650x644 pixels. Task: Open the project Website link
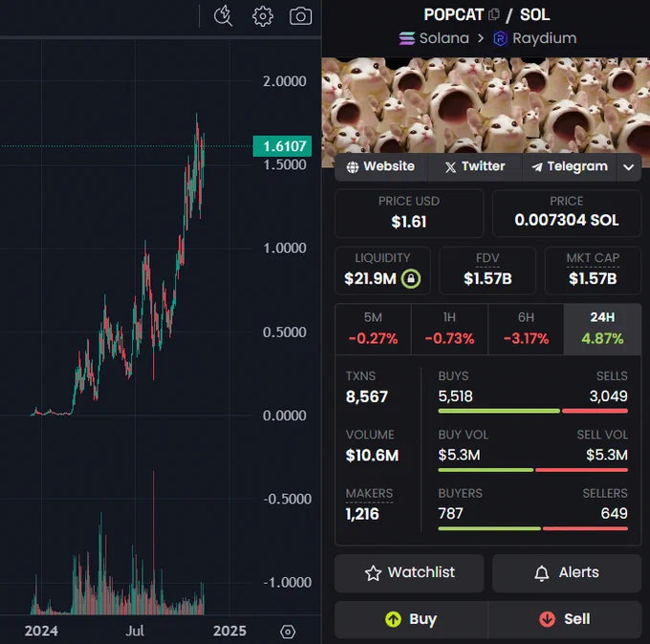click(x=380, y=166)
